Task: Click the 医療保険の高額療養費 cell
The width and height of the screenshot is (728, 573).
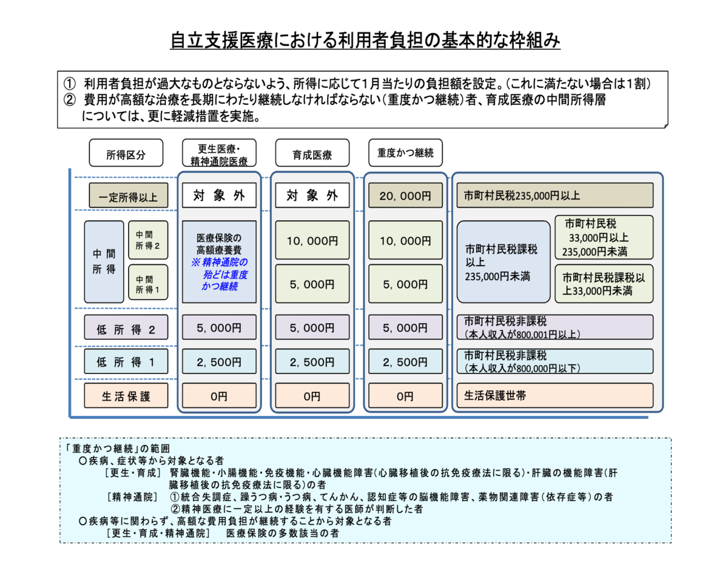Action: [x=220, y=243]
